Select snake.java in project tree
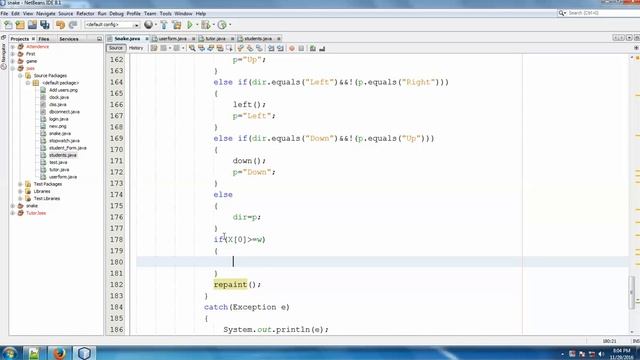Screen dimensions: 640x360 coord(60,133)
